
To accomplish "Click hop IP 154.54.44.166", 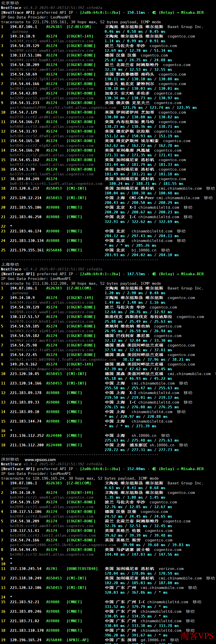I will pyautogui.click(x=25, y=84).
